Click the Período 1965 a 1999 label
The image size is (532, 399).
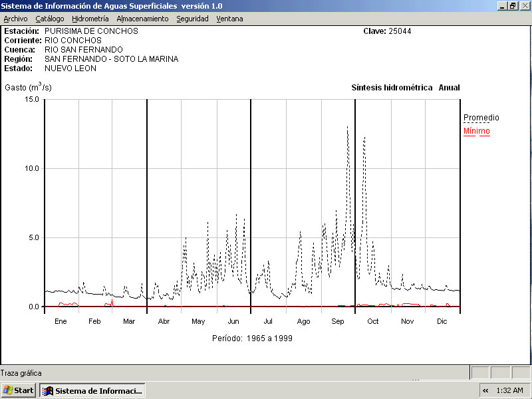click(x=252, y=338)
